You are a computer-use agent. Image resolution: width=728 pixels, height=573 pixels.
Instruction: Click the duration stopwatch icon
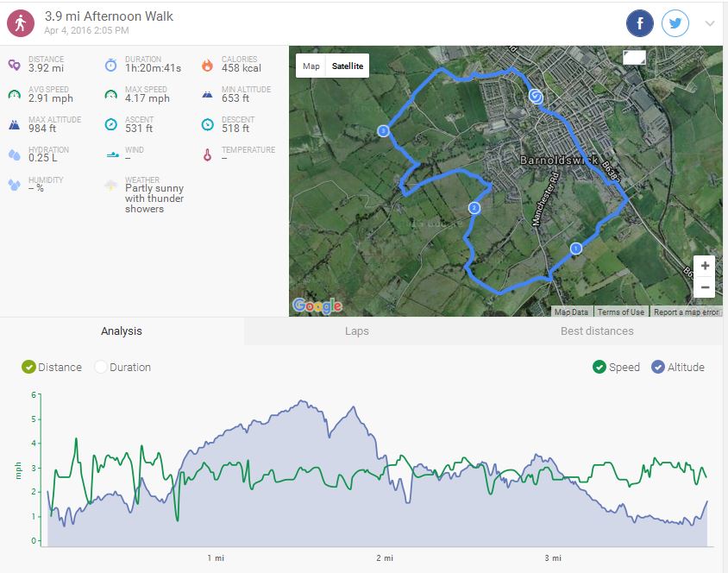click(111, 65)
